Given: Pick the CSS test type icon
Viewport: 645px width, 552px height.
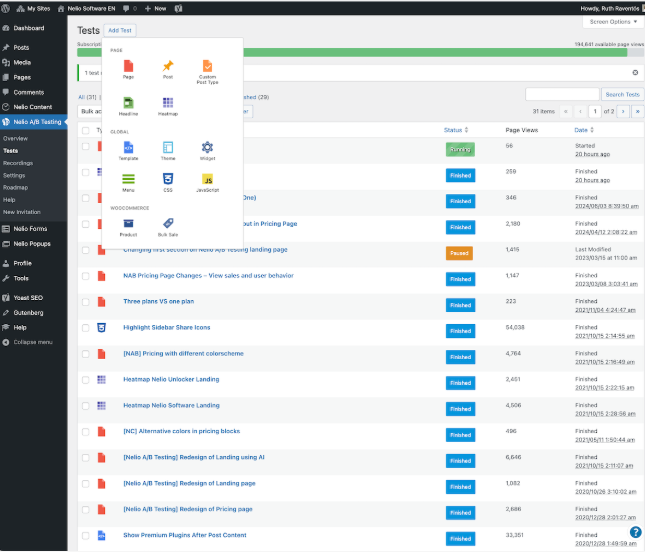Looking at the screenshot, I should point(168,179).
